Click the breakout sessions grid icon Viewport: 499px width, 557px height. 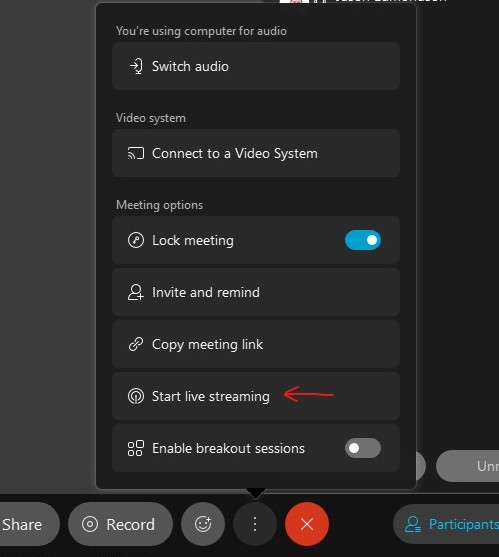click(x=136, y=448)
